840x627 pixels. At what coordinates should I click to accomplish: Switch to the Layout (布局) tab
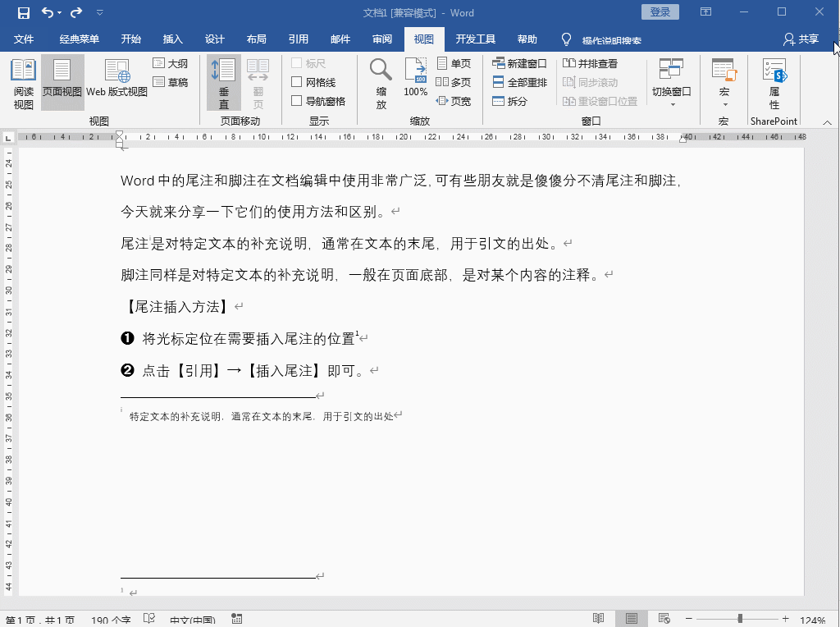click(x=256, y=39)
